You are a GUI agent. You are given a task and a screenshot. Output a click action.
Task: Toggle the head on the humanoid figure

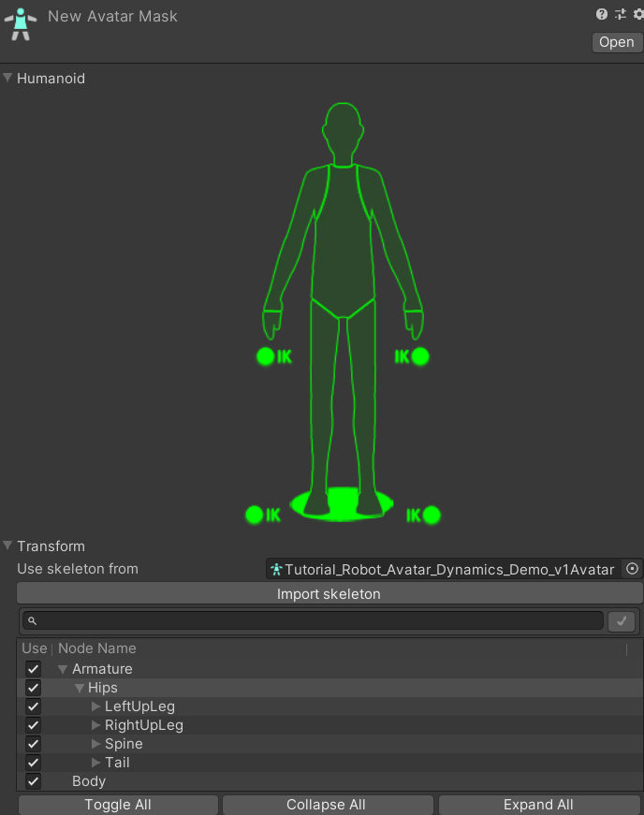coord(343,134)
